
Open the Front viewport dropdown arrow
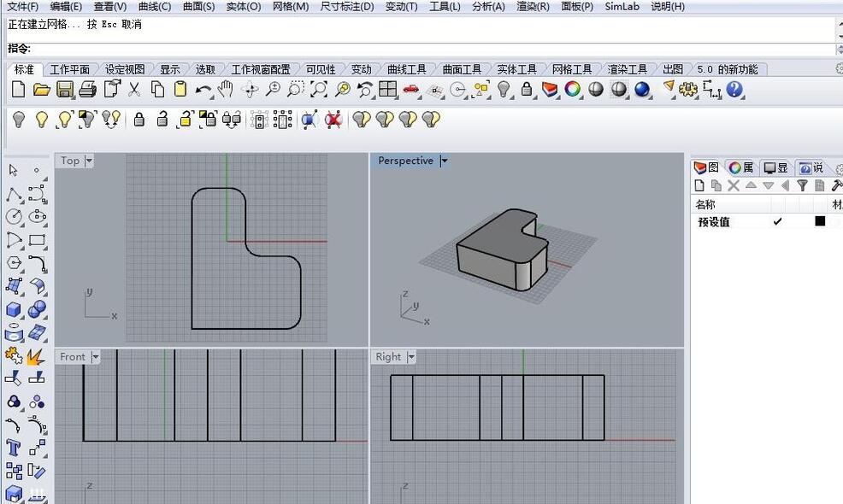coord(95,357)
